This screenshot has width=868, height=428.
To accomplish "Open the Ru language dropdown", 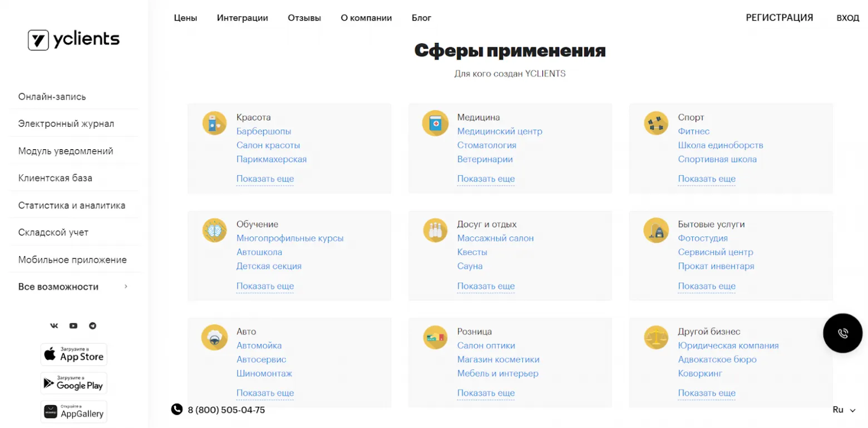I will [844, 410].
